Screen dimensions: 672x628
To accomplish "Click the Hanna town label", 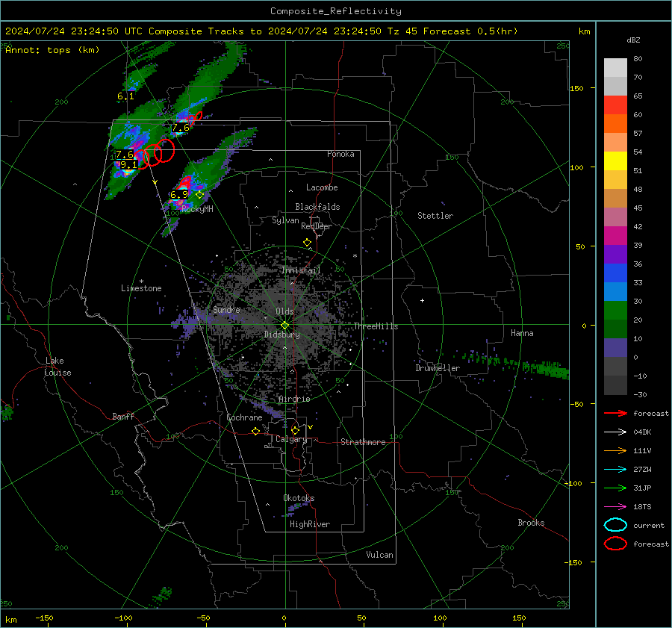I will click(x=522, y=333).
